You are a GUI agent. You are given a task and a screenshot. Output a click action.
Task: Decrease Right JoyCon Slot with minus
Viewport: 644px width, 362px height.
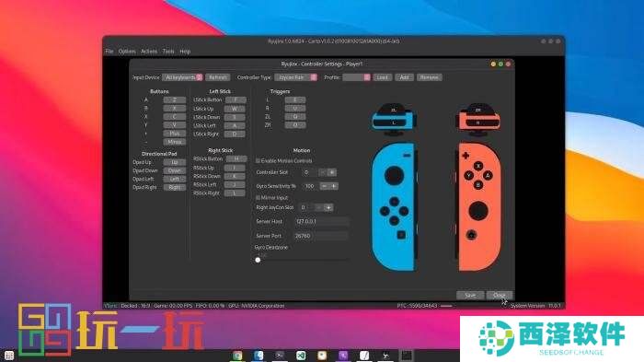pyautogui.click(x=319, y=208)
